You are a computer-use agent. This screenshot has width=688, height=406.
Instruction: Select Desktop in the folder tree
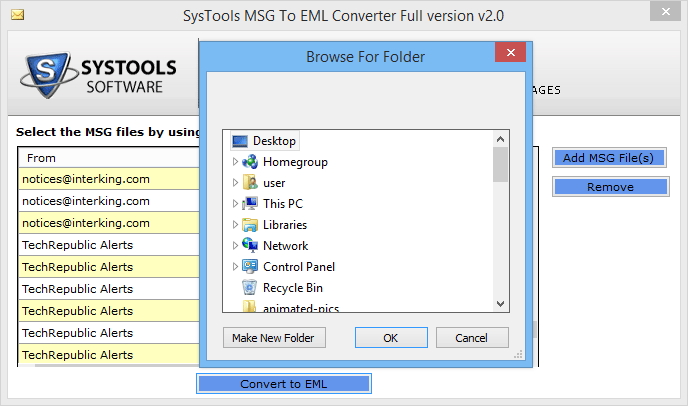coord(274,141)
